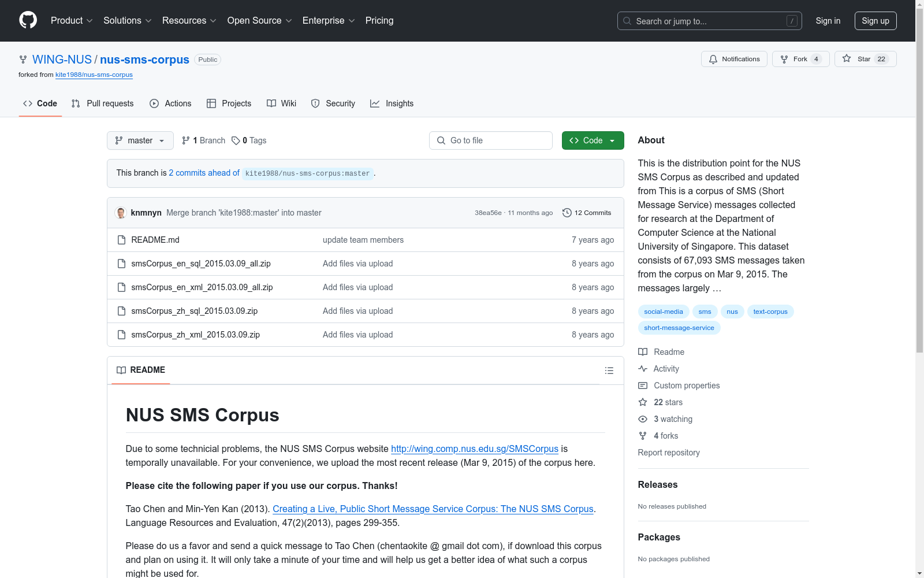Click the GitHub logo icon
924x578 pixels.
(x=28, y=20)
